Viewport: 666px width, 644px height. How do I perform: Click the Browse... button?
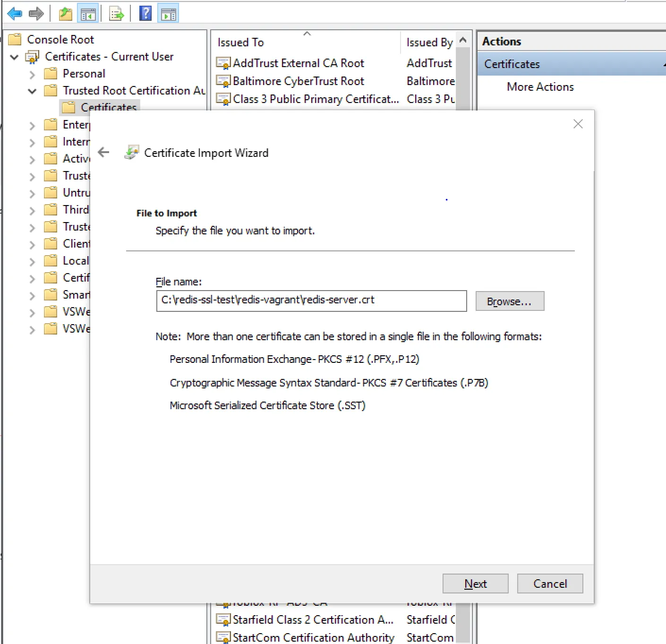point(509,301)
